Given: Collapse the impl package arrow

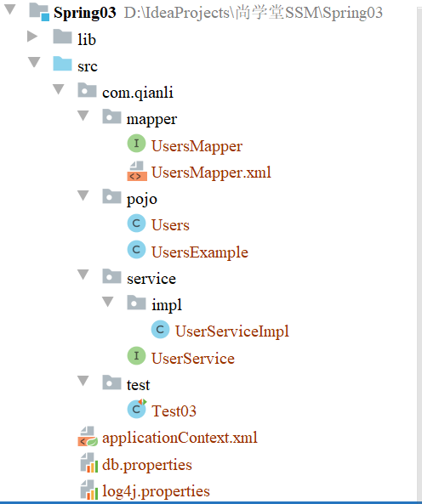Looking at the screenshot, I should [108, 302].
